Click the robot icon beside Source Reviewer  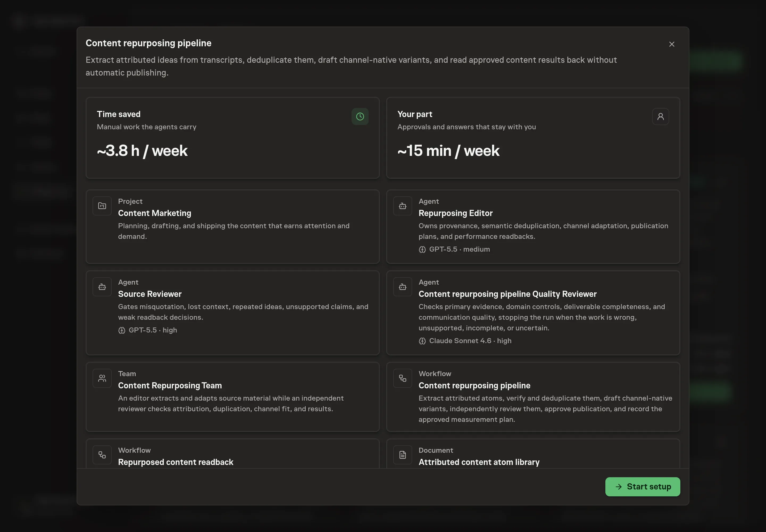[102, 287]
